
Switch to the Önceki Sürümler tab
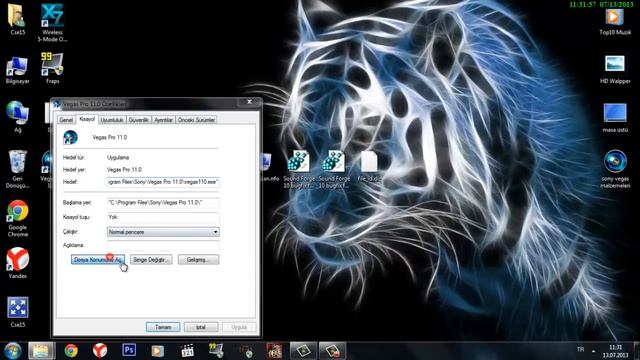coord(196,120)
